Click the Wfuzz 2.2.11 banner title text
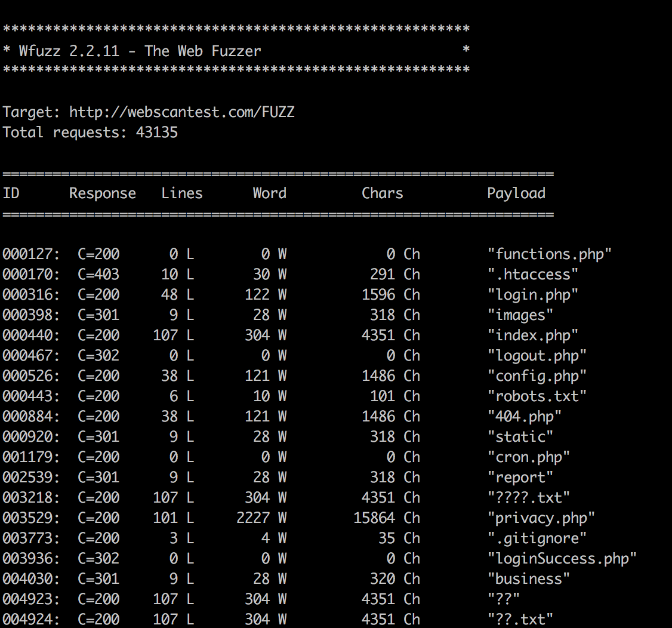 140,51
